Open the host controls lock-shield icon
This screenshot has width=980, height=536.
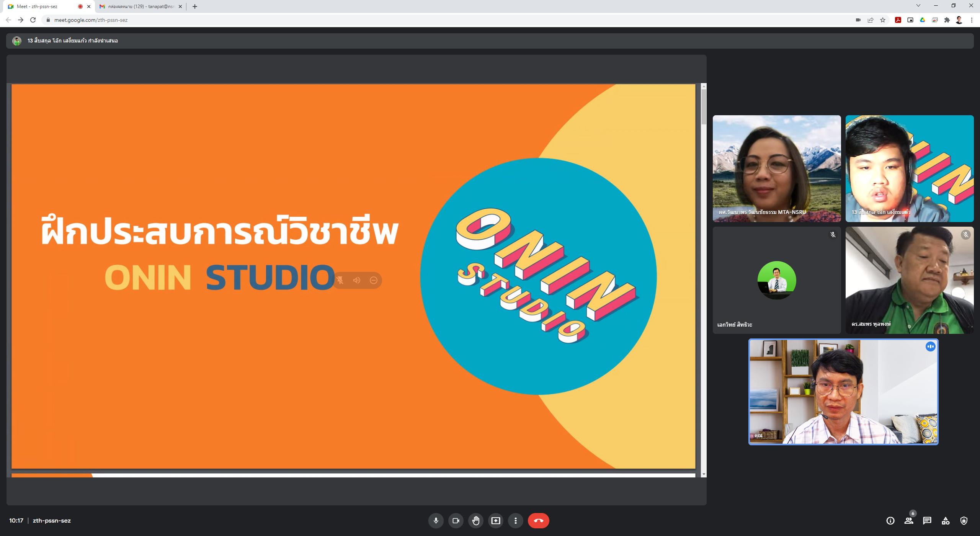(964, 521)
